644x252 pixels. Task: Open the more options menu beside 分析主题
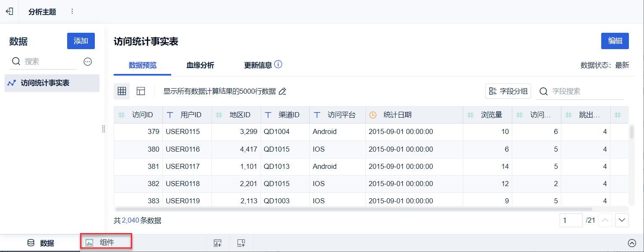72,11
